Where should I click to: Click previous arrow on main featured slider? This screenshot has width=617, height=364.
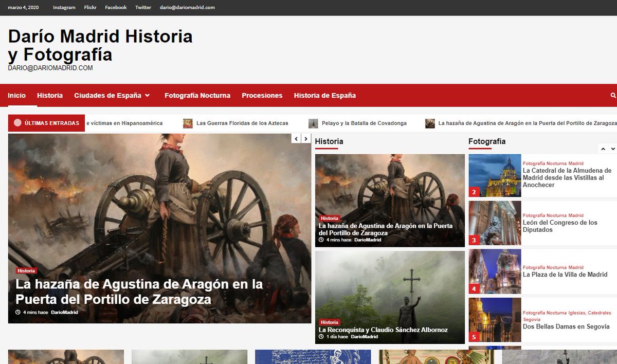pos(296,138)
